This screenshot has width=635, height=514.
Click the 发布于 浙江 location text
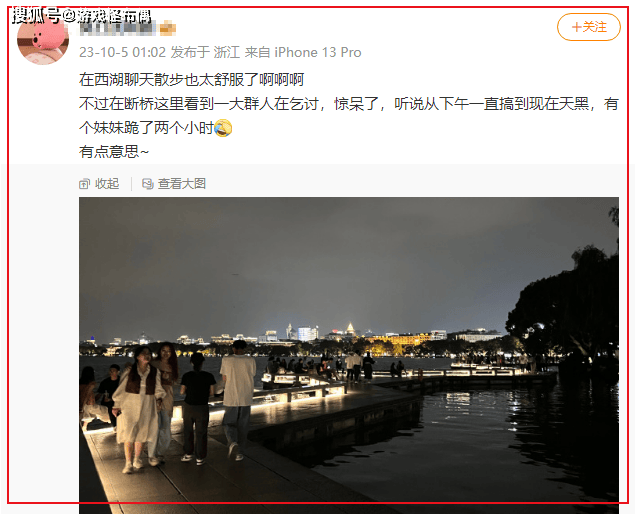click(205, 52)
